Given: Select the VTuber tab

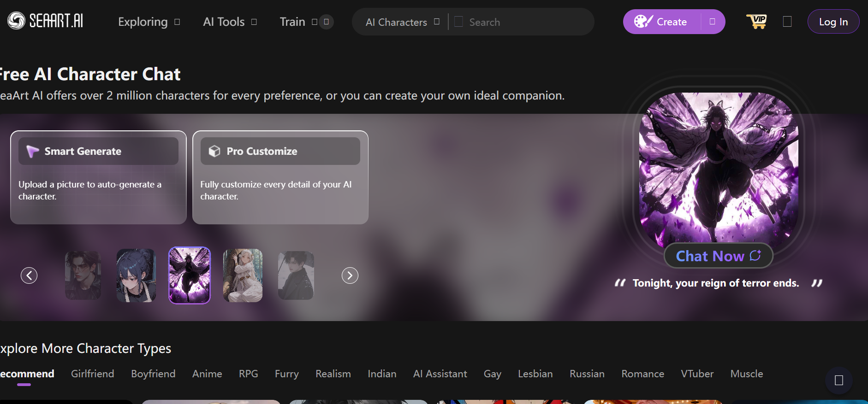Looking at the screenshot, I should coord(697,374).
